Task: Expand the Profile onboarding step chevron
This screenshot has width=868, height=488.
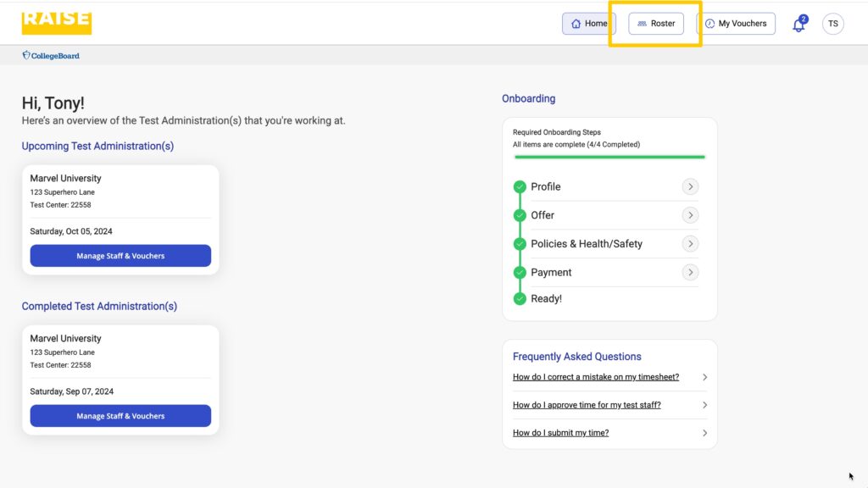Action: tap(690, 186)
